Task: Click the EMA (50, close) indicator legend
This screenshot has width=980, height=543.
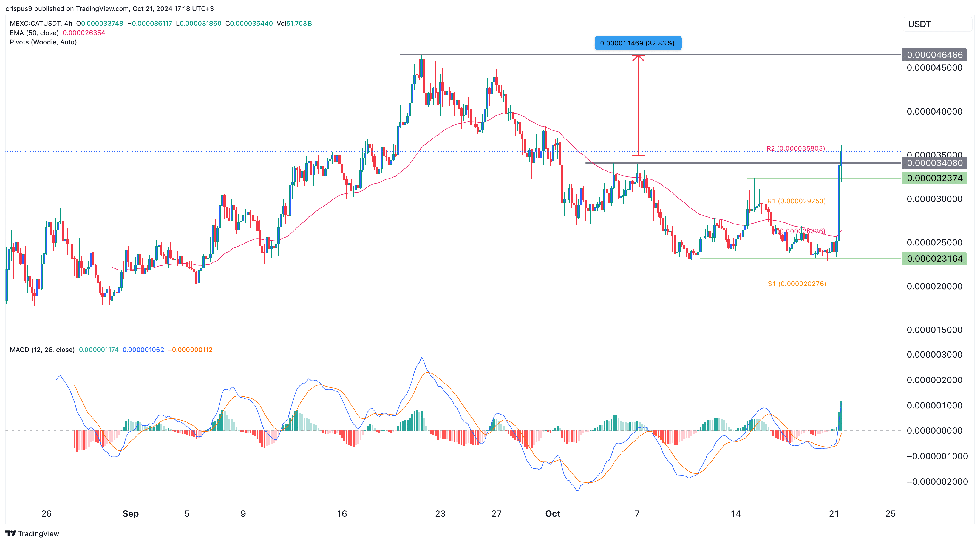Action: (x=34, y=33)
